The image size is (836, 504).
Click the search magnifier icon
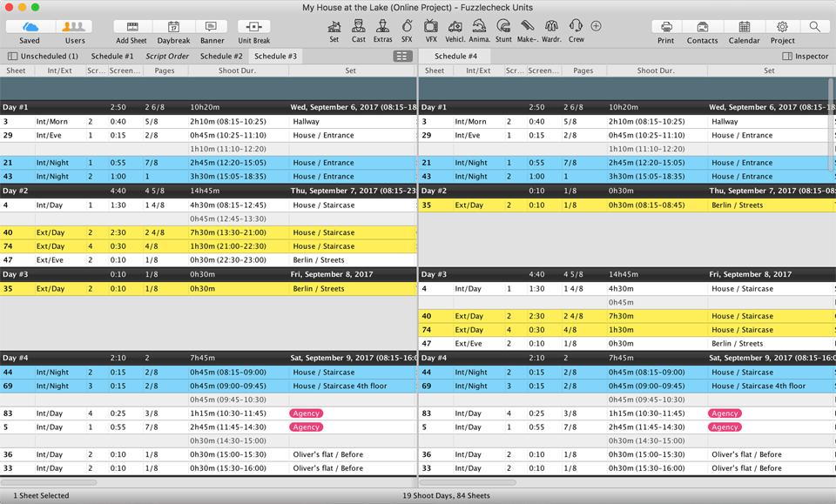[815, 27]
